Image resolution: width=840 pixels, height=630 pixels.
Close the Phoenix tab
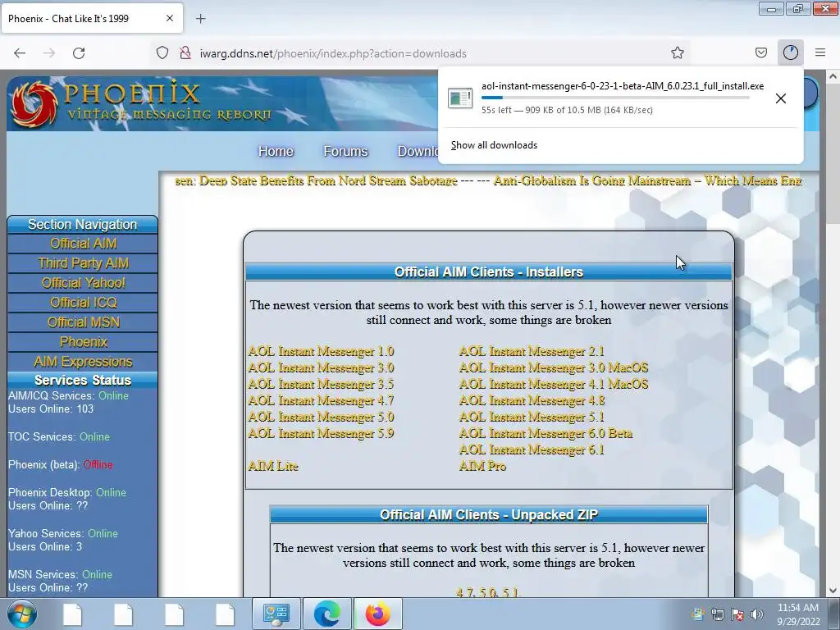pos(169,18)
